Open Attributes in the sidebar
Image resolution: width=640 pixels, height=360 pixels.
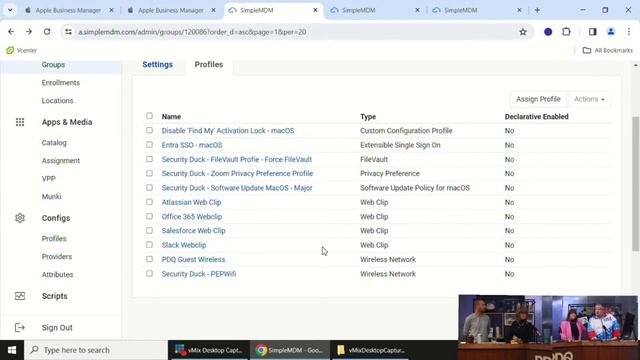pyautogui.click(x=57, y=274)
